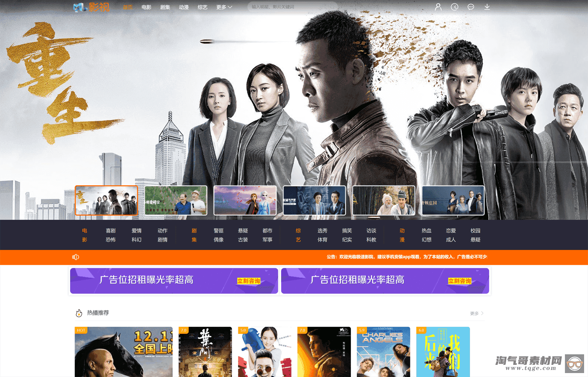Select the fourth dark blue drama thumbnail
Image resolution: width=588 pixels, height=377 pixels.
(x=314, y=201)
